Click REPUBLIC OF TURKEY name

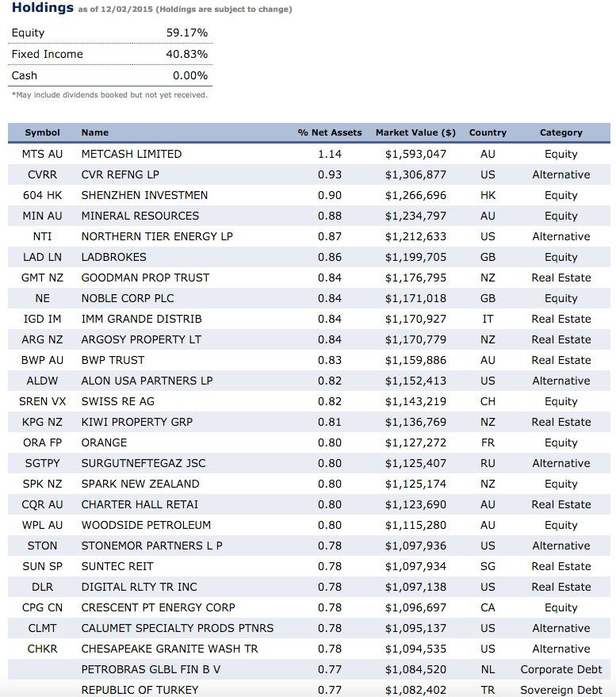click(140, 690)
